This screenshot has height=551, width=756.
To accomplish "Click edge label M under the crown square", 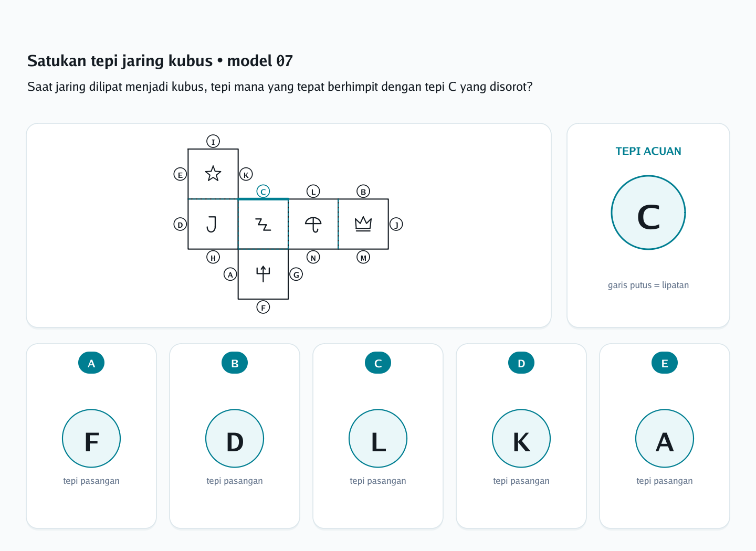I will coord(363,257).
